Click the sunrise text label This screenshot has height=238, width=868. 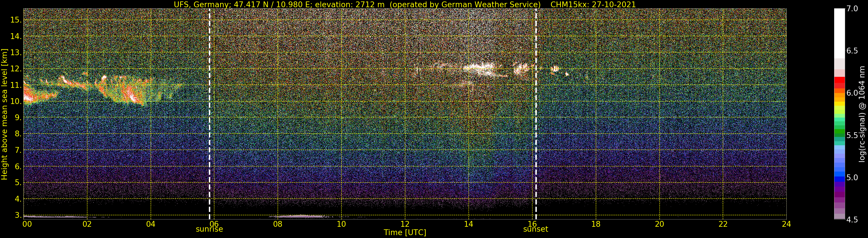point(209,229)
